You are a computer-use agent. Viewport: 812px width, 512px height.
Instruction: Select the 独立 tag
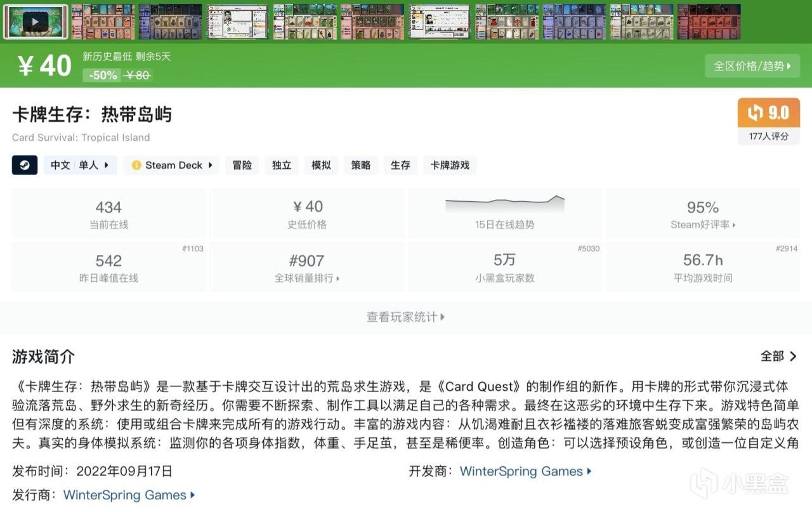pos(282,165)
